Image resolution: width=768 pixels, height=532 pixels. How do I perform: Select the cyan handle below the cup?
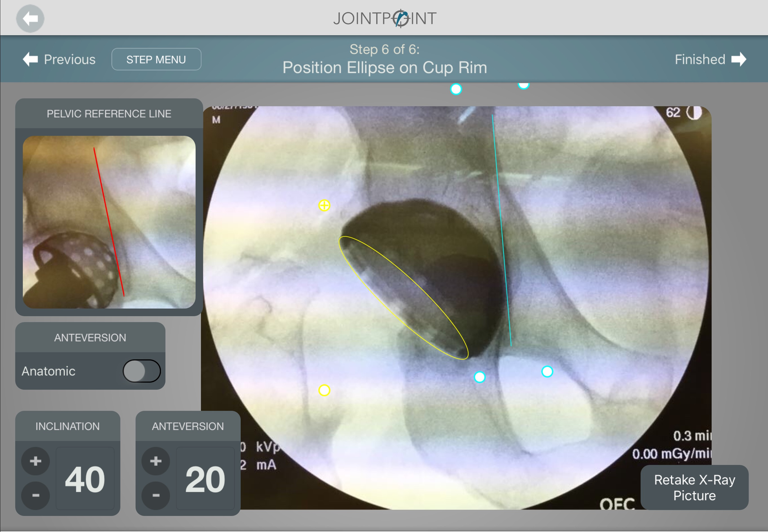480,377
